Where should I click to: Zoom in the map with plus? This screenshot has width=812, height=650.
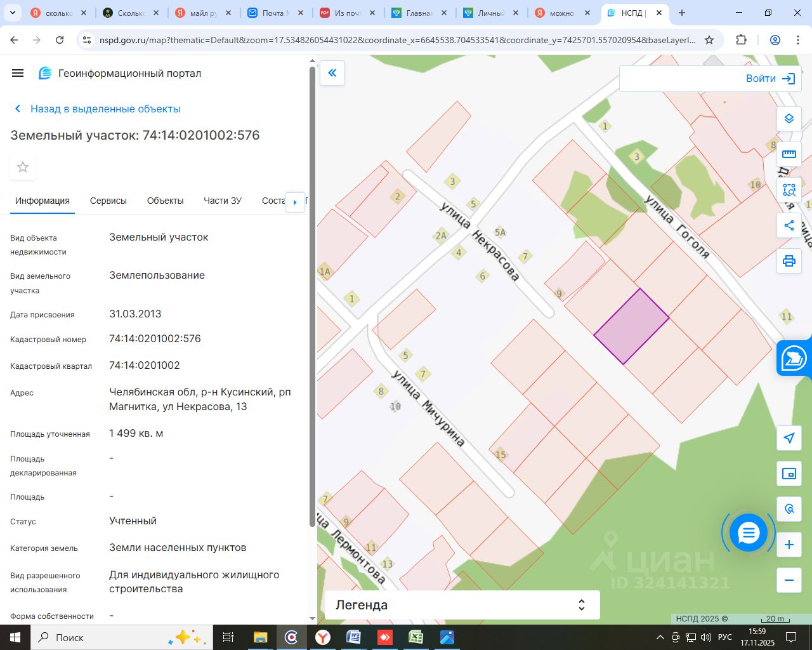(x=789, y=545)
